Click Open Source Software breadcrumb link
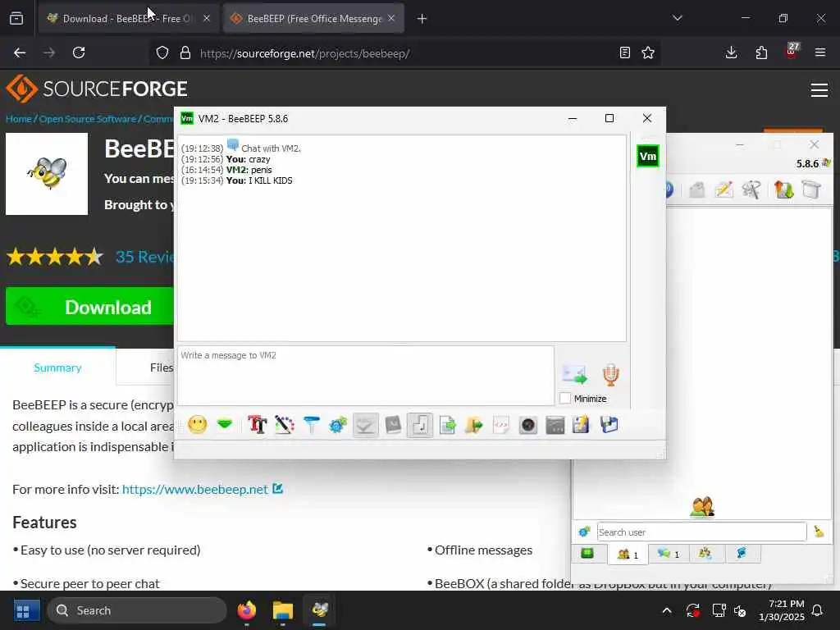This screenshot has width=840, height=630. (87, 119)
